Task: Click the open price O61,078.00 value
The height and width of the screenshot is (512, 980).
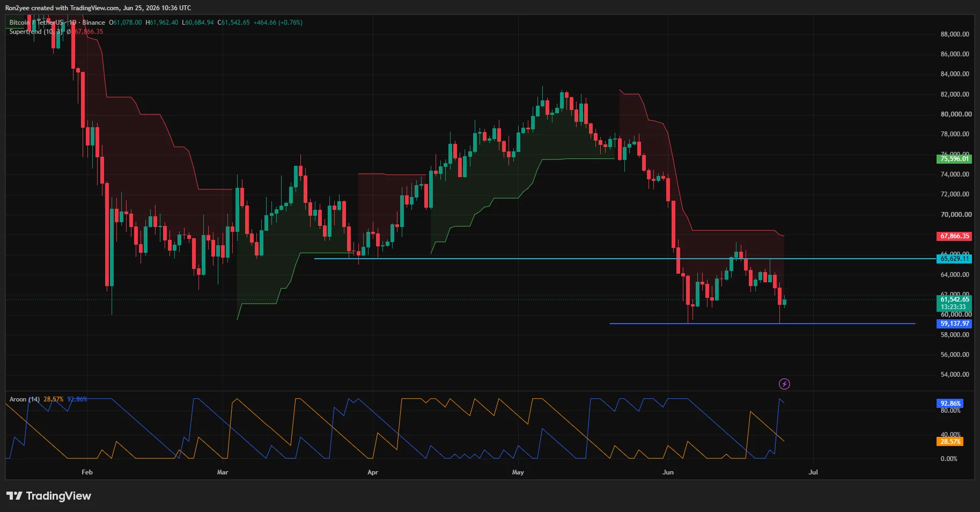Action: point(126,23)
